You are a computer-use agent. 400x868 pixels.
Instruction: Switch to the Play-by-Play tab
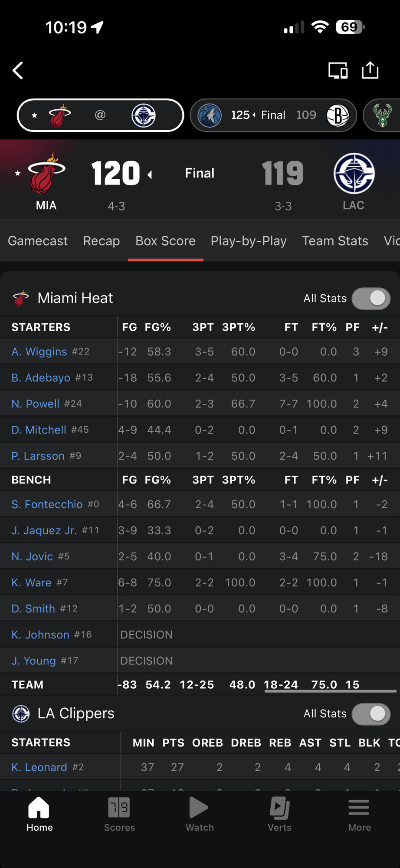(249, 241)
